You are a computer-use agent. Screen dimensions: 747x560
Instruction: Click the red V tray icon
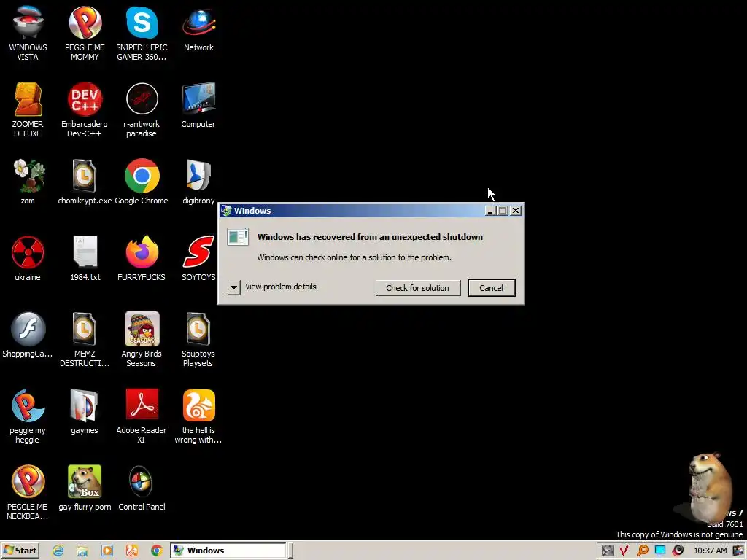point(624,551)
